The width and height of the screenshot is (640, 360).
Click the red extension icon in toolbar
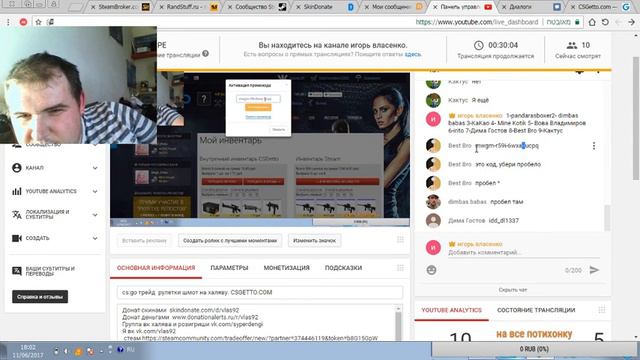[23, 22]
